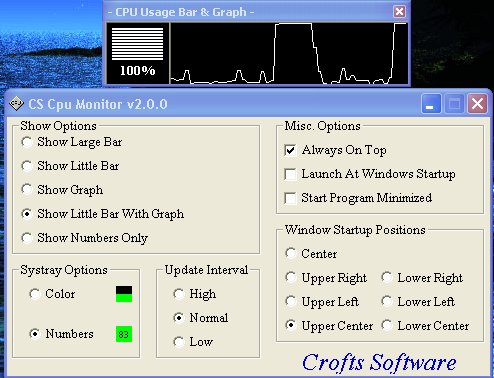Choose Lower Right startup position
Screen dimensions: 494x378
[x=387, y=277]
